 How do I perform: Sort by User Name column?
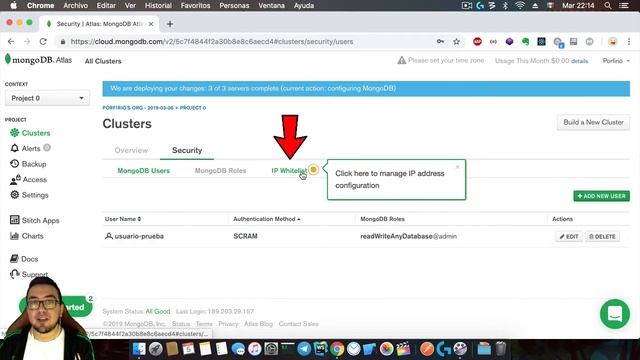tap(123, 219)
